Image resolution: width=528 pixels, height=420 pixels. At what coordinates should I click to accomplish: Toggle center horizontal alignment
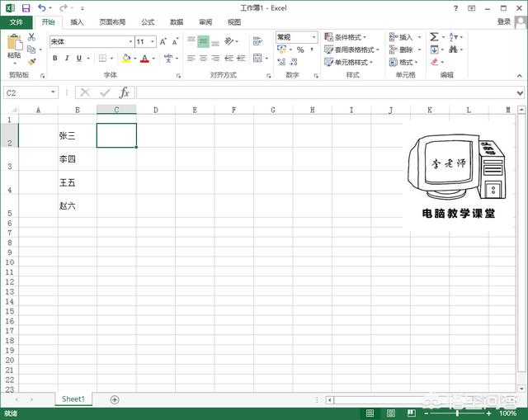point(203,59)
